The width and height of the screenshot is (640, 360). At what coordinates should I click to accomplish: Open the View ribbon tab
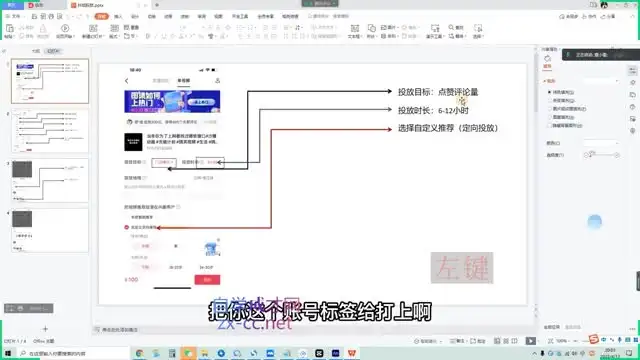click(x=218, y=16)
